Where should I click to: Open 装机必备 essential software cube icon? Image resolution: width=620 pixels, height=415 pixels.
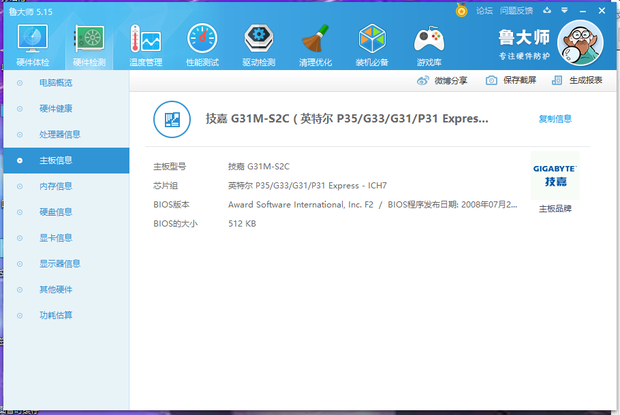372,45
